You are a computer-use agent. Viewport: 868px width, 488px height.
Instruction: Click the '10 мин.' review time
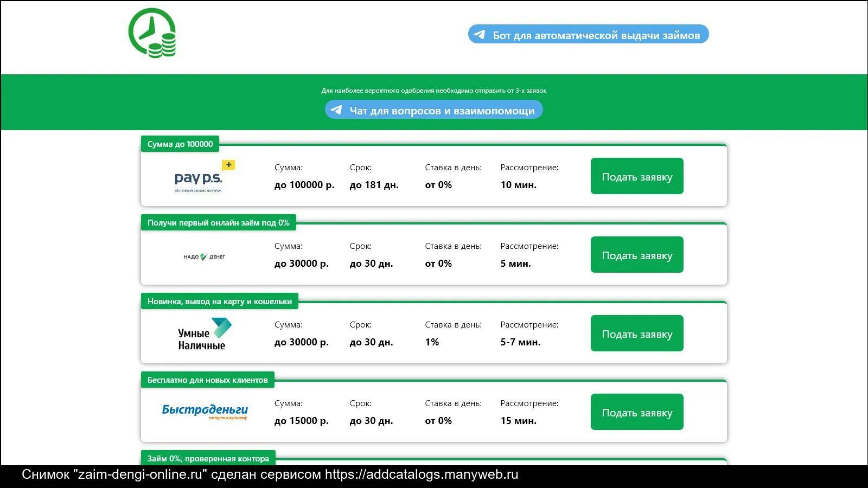(x=519, y=185)
